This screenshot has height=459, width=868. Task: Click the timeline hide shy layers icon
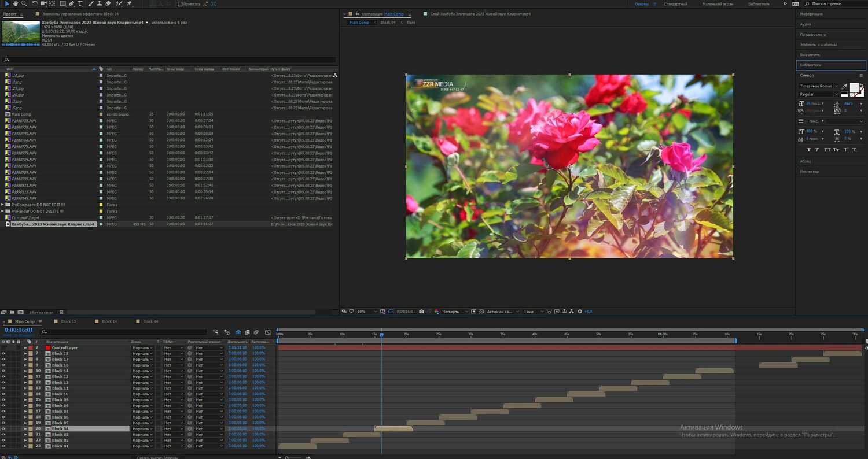pos(238,332)
